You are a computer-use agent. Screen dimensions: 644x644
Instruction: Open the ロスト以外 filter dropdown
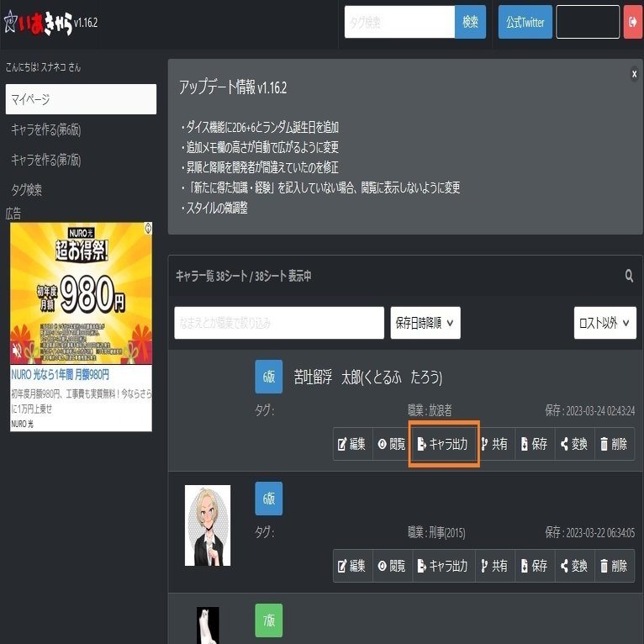[x=605, y=323]
